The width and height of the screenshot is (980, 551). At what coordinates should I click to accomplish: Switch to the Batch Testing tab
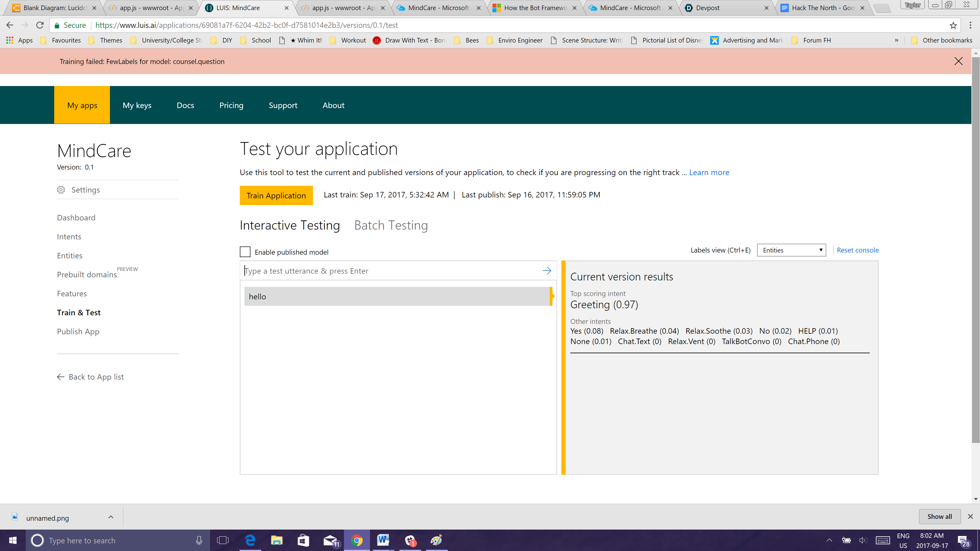click(391, 226)
